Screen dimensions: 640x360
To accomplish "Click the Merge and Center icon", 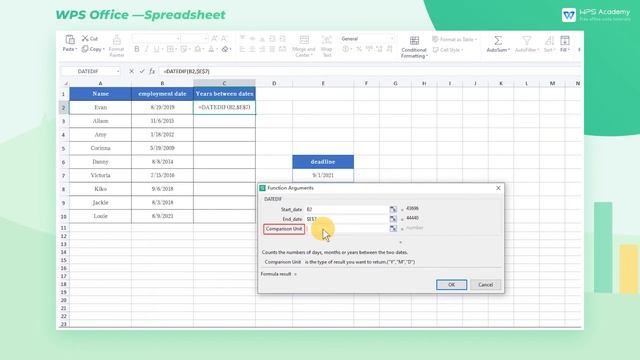I will click(x=304, y=40).
